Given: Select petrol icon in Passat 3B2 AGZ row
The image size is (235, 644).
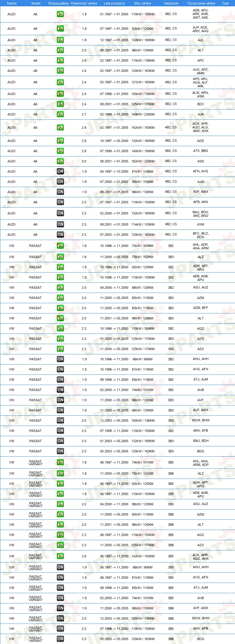Looking at the screenshot, I should pyautogui.click(x=60, y=328).
